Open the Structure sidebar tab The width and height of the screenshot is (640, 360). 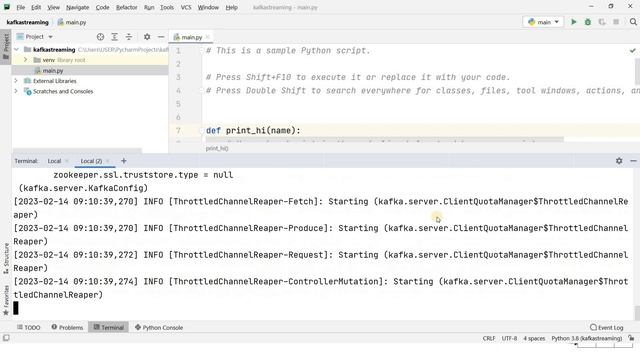point(6,258)
